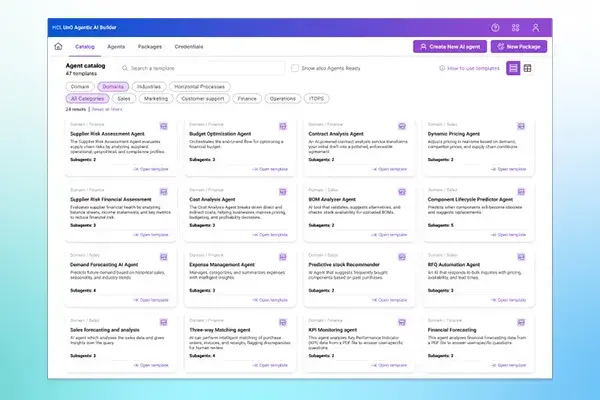Click the New Package button
This screenshot has height=400, width=600.
520,46
